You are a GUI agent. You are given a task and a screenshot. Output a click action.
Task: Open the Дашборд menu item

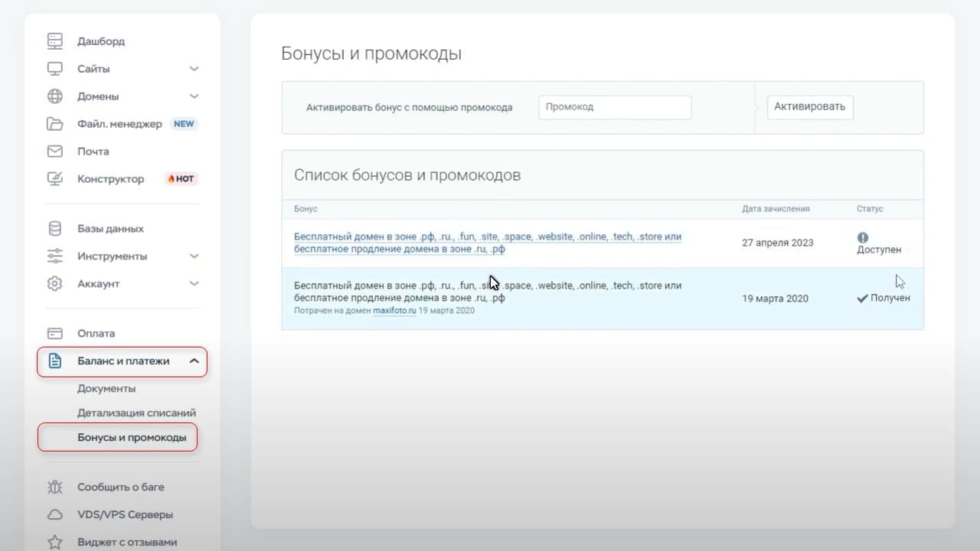pyautogui.click(x=101, y=41)
